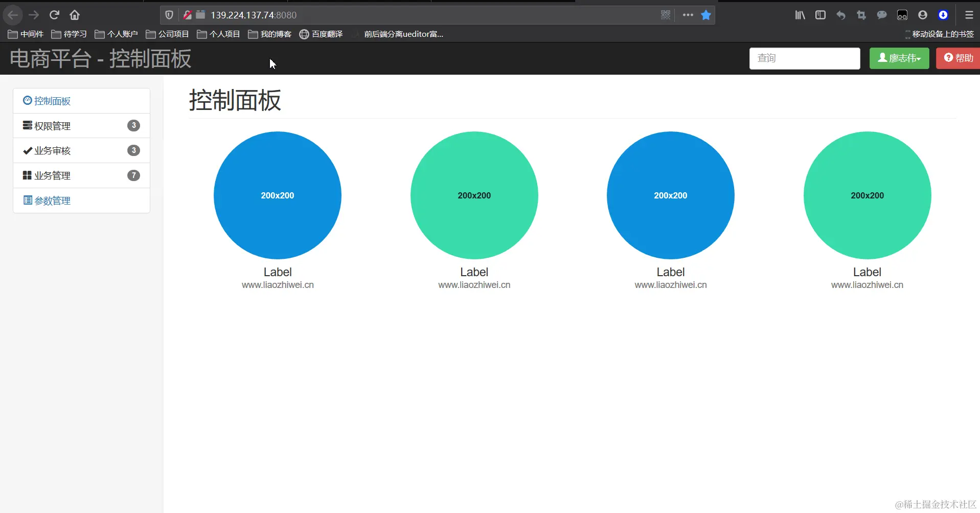
Task: Click the undo arrow toolbar icon
Action: coord(841,15)
